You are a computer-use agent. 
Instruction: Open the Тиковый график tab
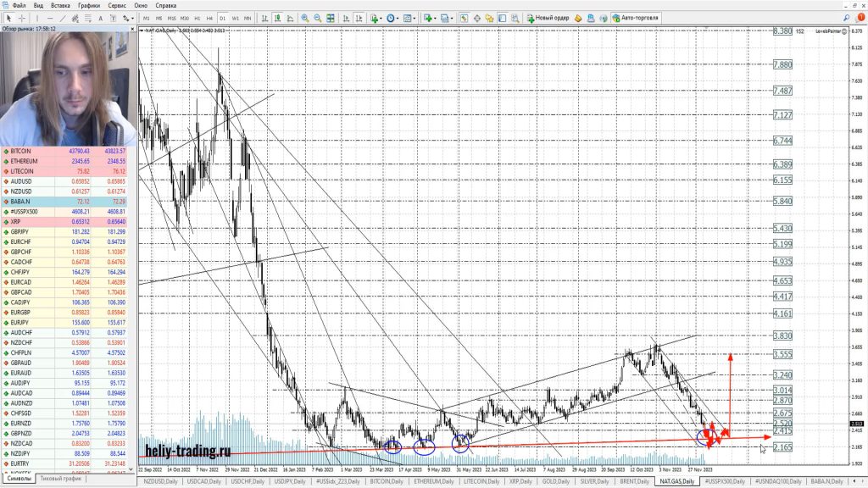click(x=61, y=479)
